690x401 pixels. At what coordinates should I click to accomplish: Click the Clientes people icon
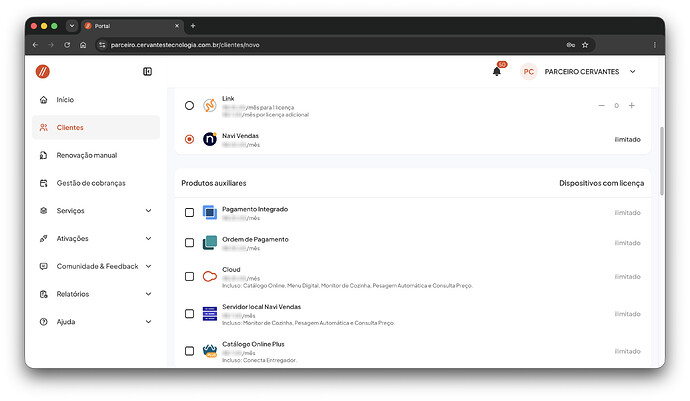44,128
